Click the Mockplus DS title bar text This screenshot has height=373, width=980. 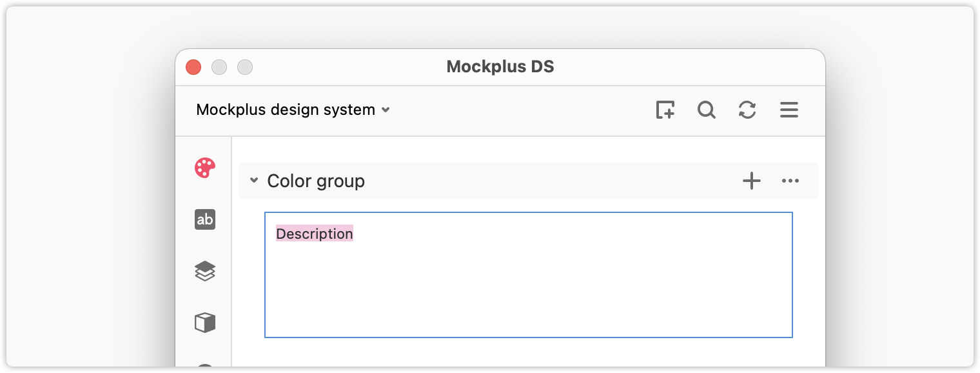click(x=500, y=66)
